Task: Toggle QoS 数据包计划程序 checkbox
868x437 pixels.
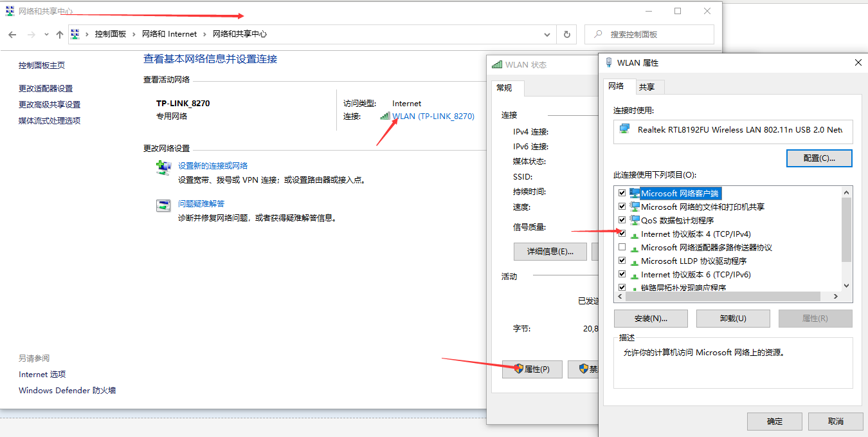Action: tap(622, 220)
